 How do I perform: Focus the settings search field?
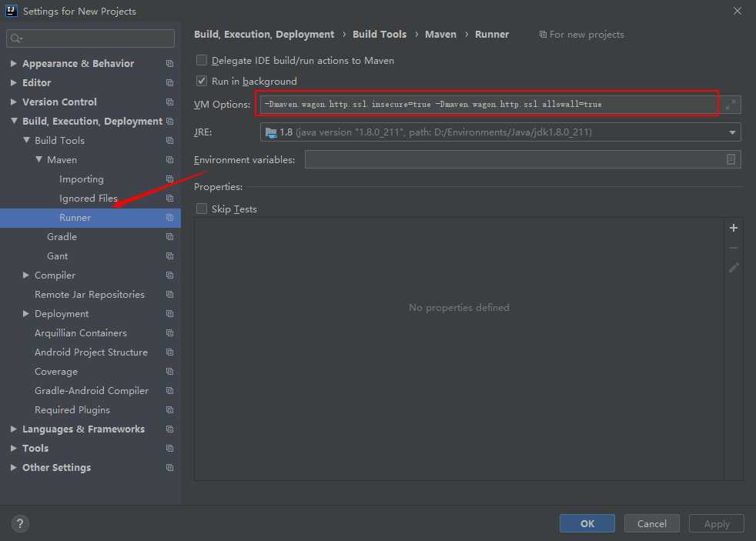point(90,38)
